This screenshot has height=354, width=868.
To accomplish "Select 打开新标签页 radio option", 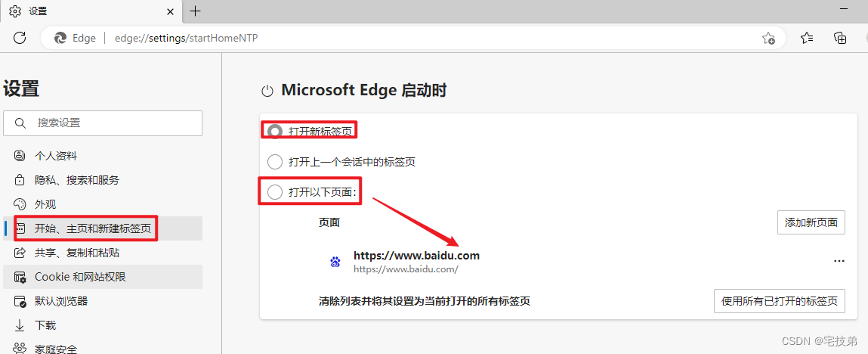I will click(274, 132).
